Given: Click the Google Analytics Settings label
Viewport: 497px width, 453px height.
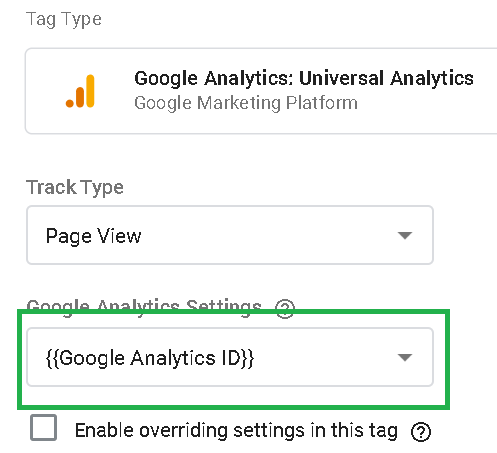Looking at the screenshot, I should [x=144, y=306].
